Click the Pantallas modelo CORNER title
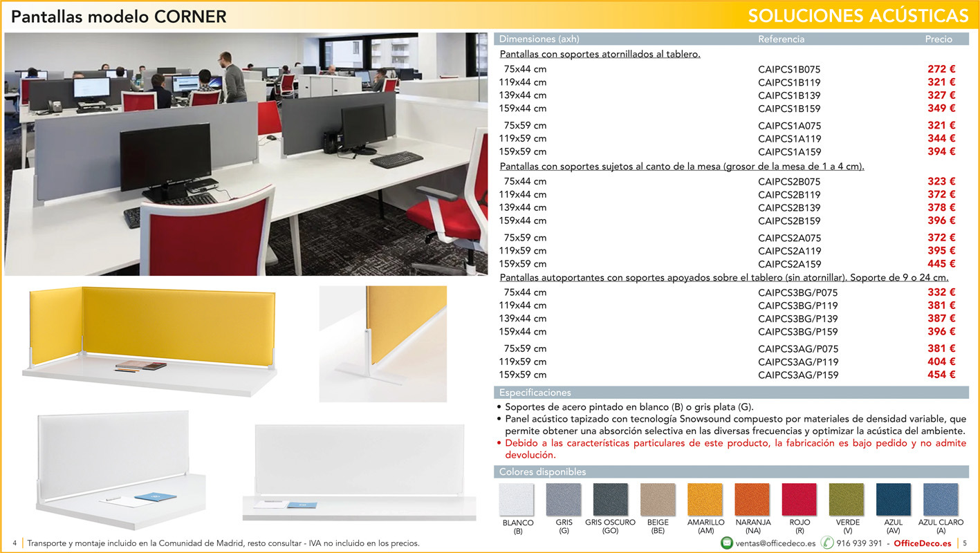The image size is (980, 553). (119, 17)
